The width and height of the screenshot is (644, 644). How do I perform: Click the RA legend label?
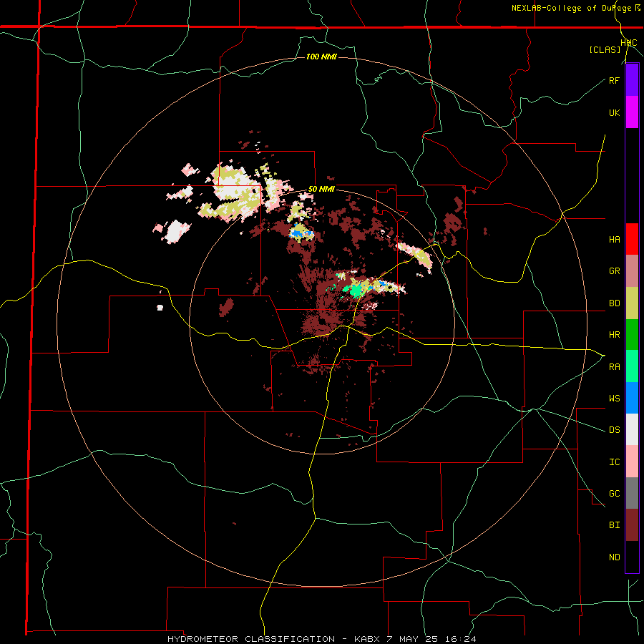click(x=615, y=367)
